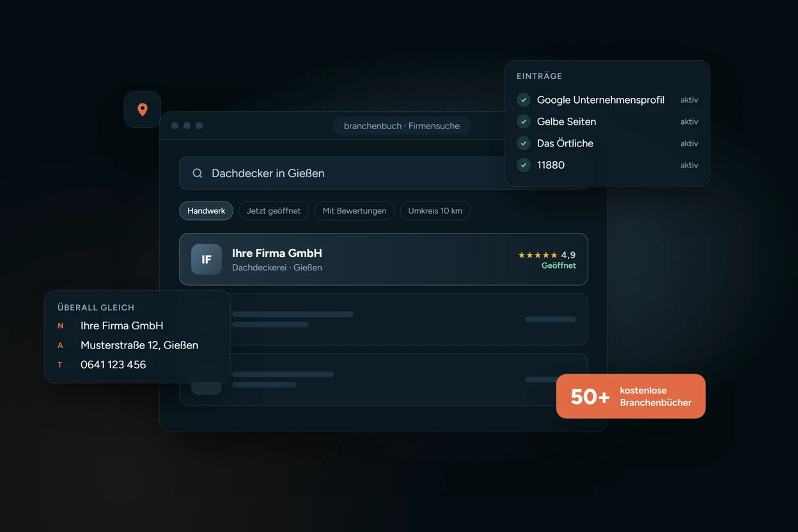The image size is (798, 532).
Task: Click the orange T label in the Überall gleich card
Action: [x=61, y=364]
